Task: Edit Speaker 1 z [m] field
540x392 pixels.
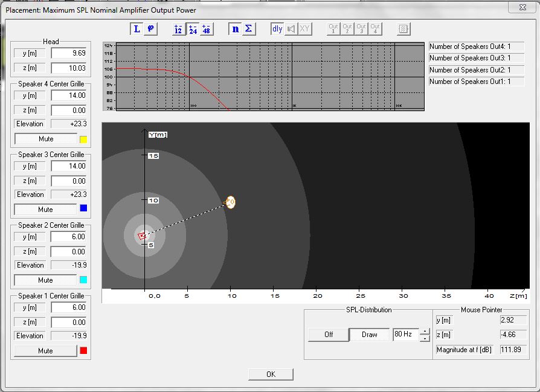Action: coord(69,322)
